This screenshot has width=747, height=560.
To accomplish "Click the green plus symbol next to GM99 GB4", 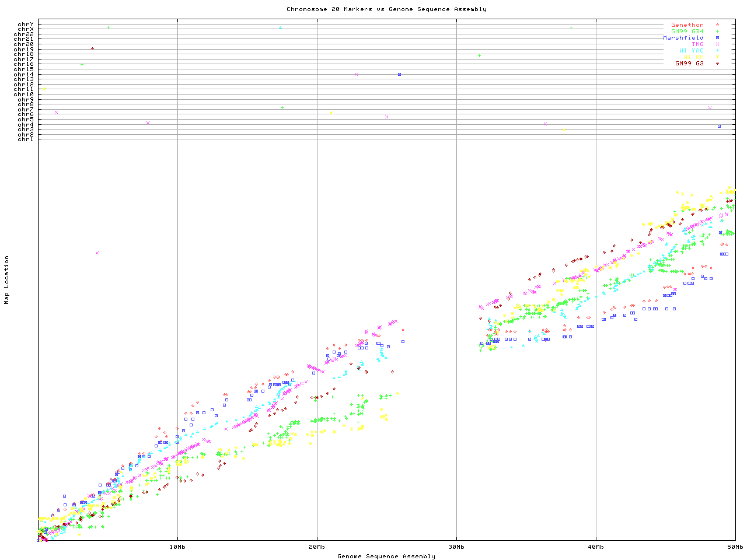I will point(717,32).
